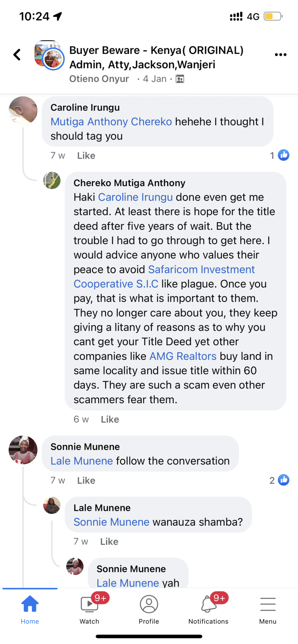Like Caroline Irungu's comment

[86, 156]
